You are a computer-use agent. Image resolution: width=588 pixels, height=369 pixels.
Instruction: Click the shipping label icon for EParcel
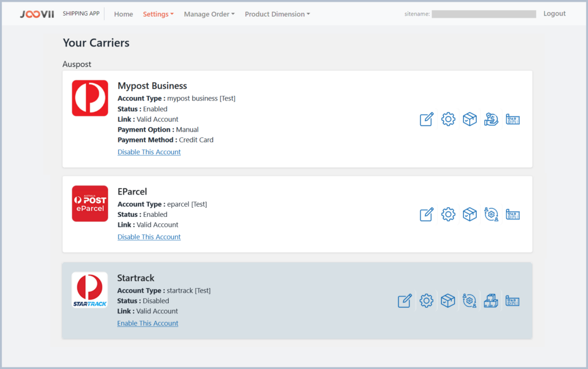pos(513,215)
